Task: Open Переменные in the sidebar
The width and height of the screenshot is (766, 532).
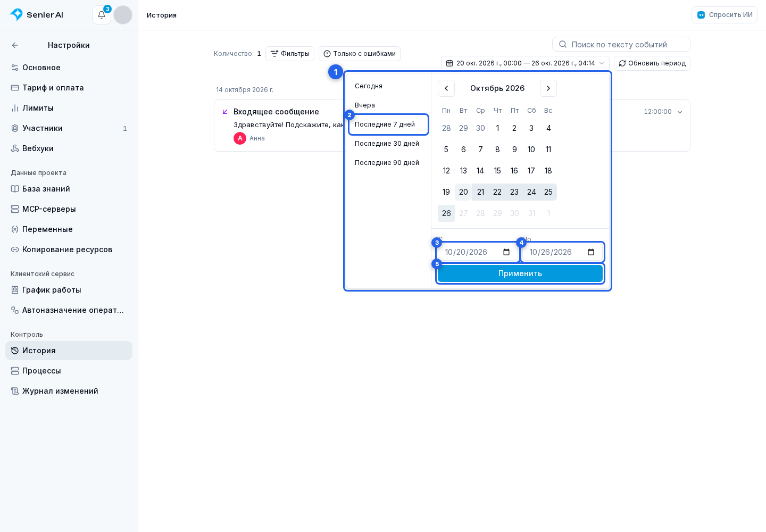Action: click(69, 229)
